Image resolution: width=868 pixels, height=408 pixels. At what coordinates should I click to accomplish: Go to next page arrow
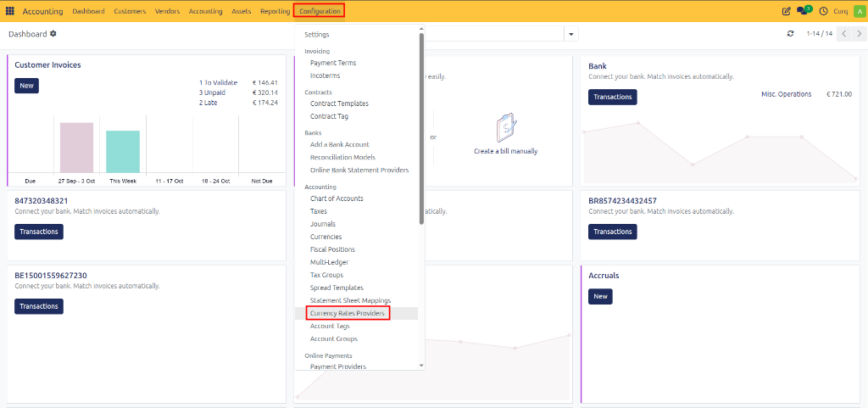pos(859,34)
